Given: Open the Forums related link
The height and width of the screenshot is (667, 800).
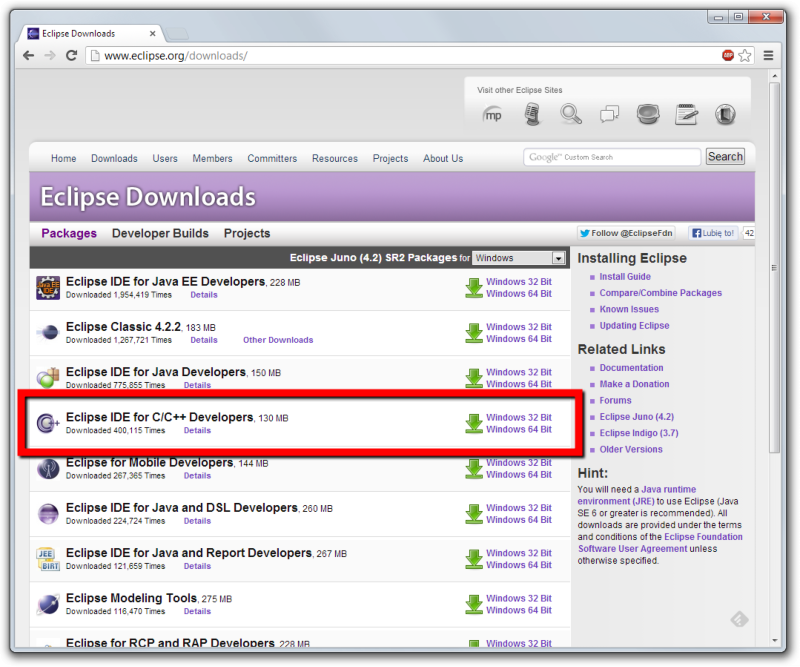Looking at the screenshot, I should pyautogui.click(x=615, y=401).
